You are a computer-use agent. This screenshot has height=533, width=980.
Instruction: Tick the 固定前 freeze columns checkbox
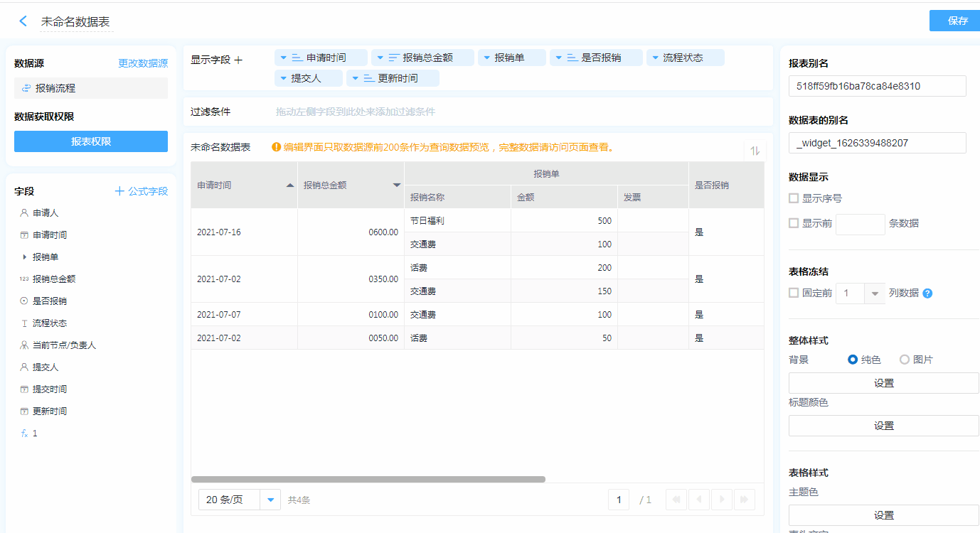point(794,293)
